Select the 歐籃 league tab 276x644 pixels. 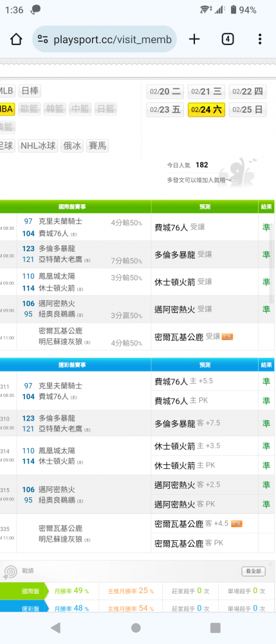pos(29,109)
